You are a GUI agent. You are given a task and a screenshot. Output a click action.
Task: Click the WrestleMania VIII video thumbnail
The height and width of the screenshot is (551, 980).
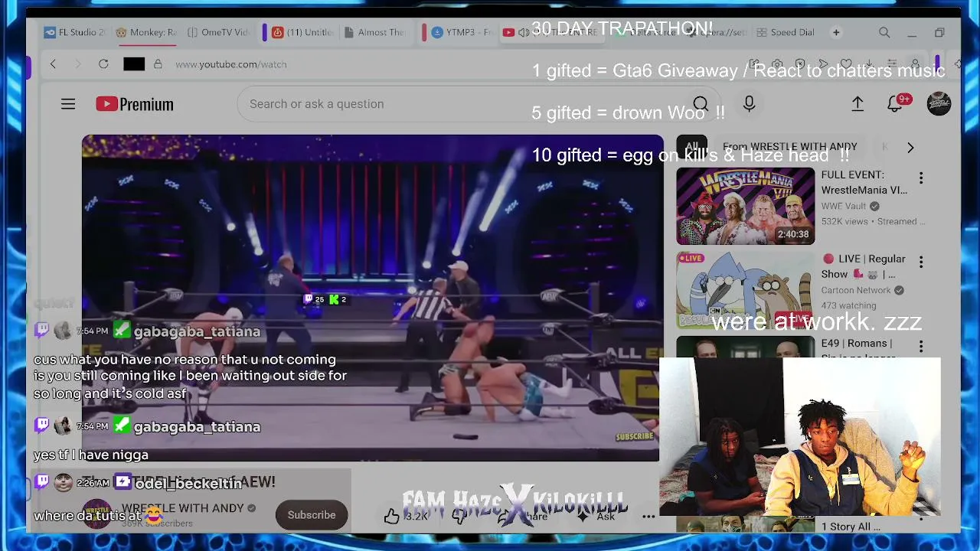click(x=745, y=206)
